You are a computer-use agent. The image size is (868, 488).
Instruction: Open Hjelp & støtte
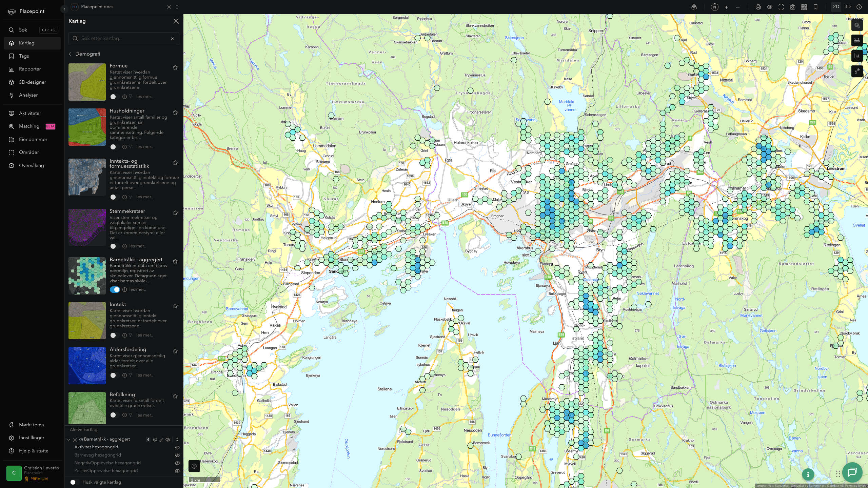click(x=32, y=451)
